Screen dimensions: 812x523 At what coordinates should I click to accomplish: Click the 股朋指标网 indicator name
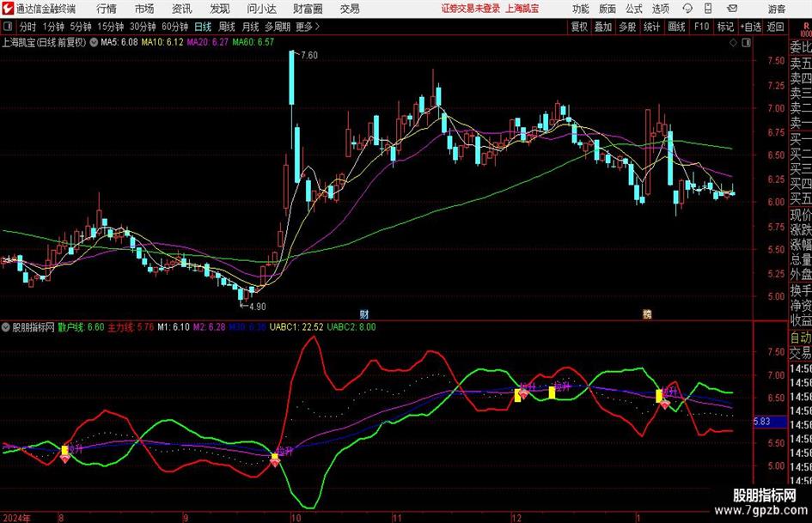34,327
